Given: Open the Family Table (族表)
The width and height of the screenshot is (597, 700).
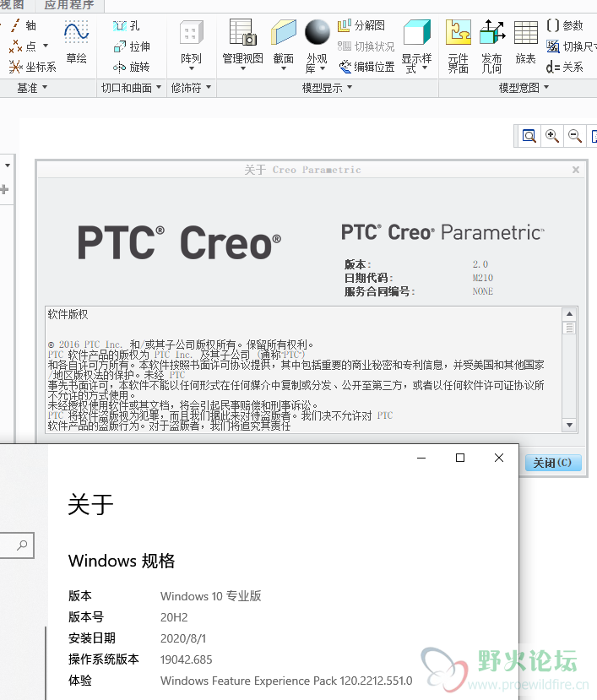Looking at the screenshot, I should [x=525, y=42].
